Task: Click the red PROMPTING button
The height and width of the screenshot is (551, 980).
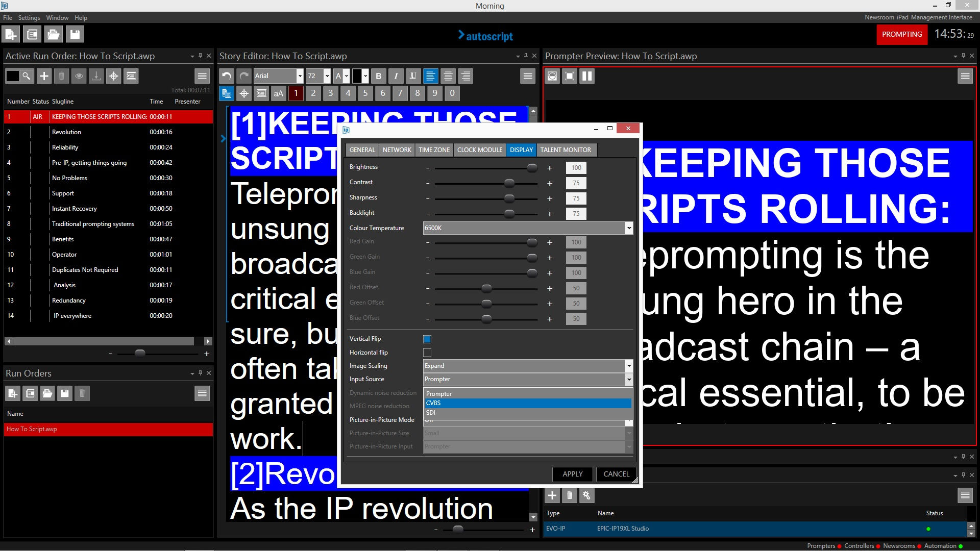Action: point(901,35)
